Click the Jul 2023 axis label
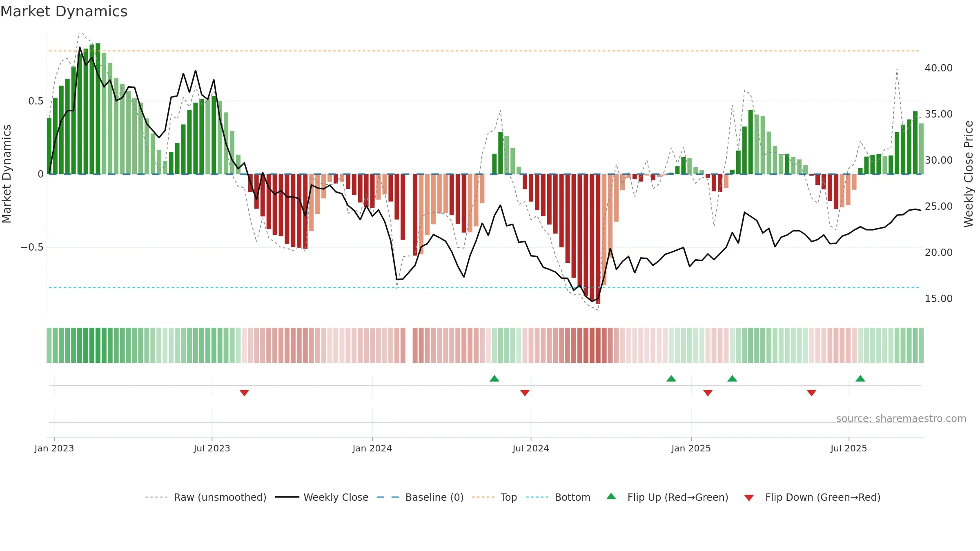This screenshot has width=980, height=551. (212, 448)
